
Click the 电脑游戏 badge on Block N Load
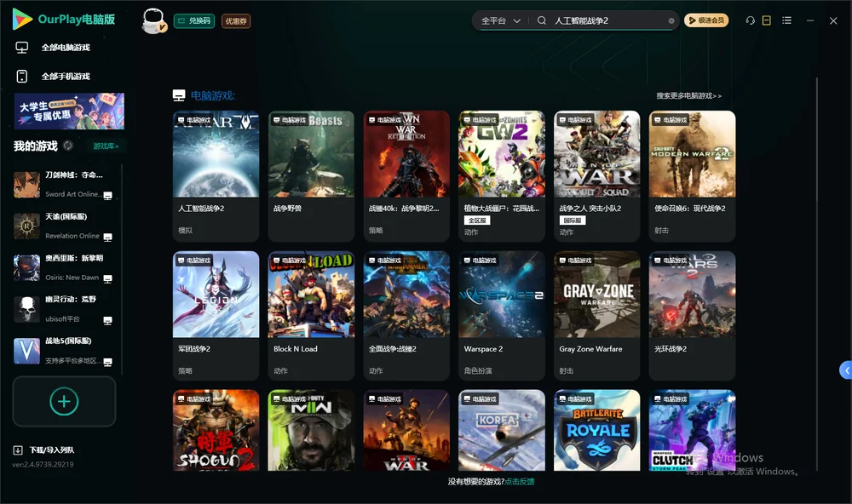pyautogui.click(x=290, y=261)
